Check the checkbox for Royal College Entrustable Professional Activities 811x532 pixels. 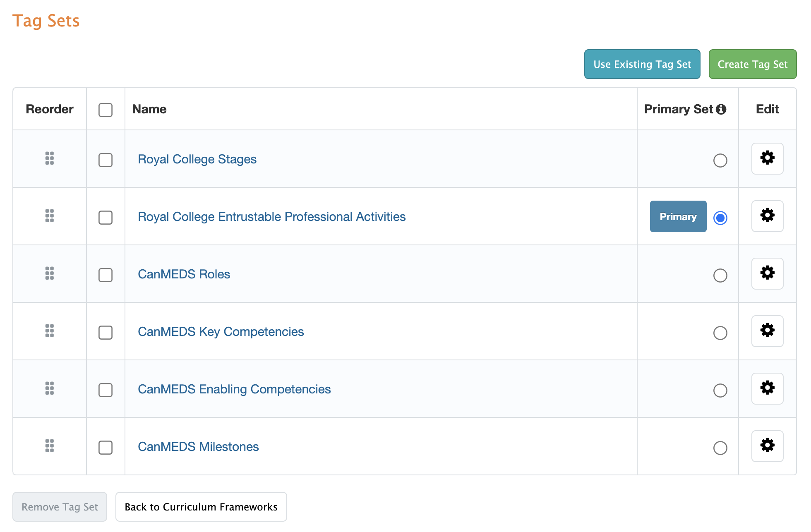[106, 217]
